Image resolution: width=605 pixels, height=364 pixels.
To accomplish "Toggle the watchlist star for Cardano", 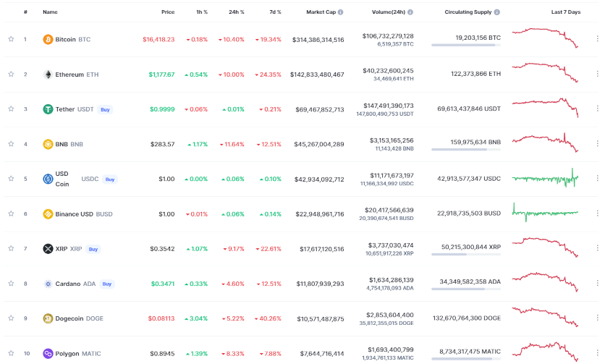I will pos(11,284).
